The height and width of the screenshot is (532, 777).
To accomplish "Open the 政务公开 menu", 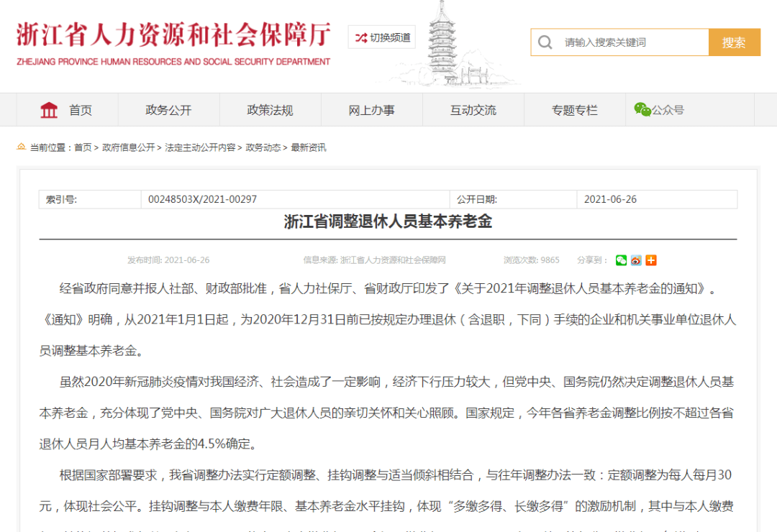I will tap(168, 109).
